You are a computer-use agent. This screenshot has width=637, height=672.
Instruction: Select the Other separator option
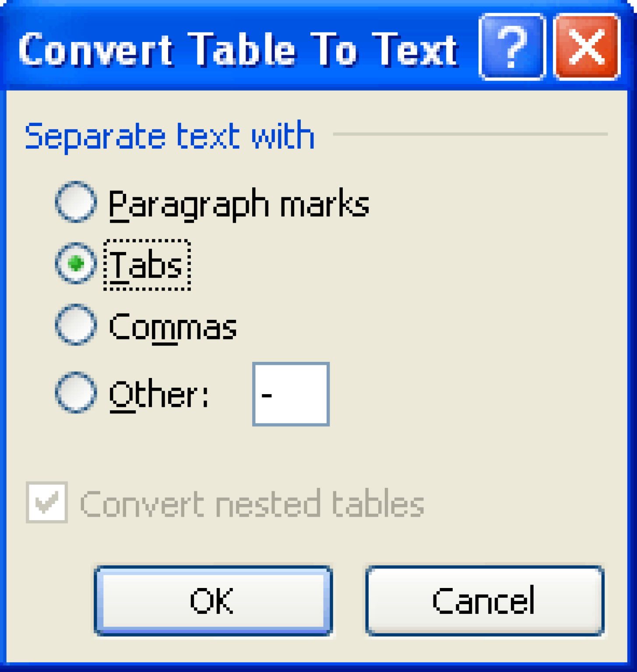click(x=75, y=393)
